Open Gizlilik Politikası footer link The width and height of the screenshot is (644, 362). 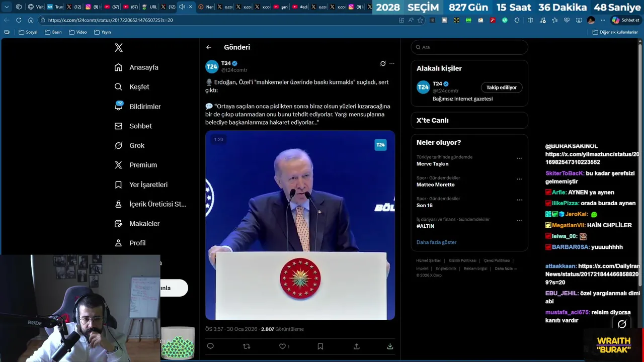click(462, 260)
